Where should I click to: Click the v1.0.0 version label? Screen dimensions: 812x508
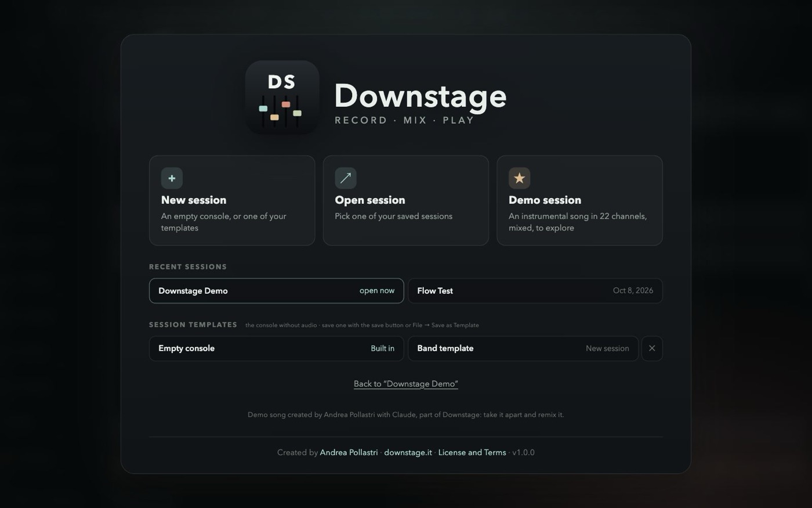pyautogui.click(x=523, y=452)
